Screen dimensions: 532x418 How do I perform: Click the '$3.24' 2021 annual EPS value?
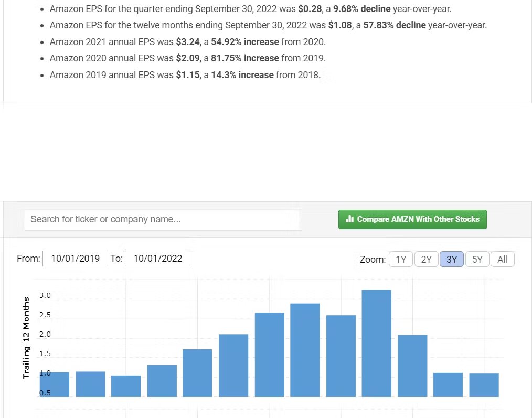coord(188,42)
